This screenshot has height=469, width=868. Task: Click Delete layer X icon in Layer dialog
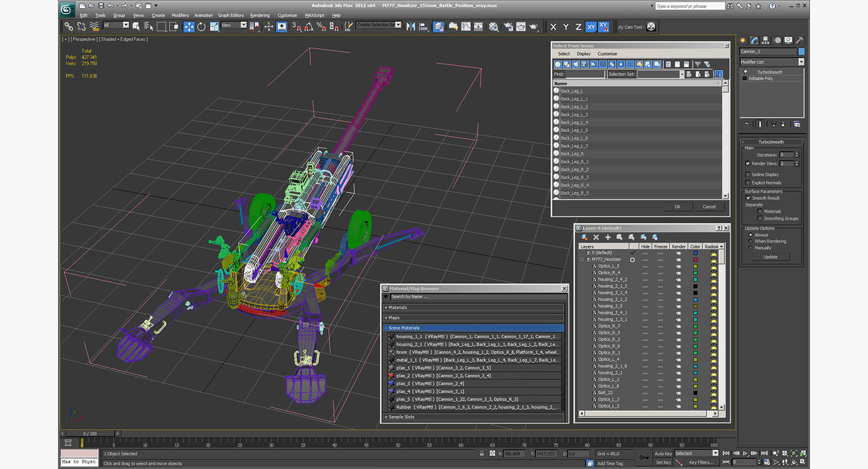tap(596, 237)
